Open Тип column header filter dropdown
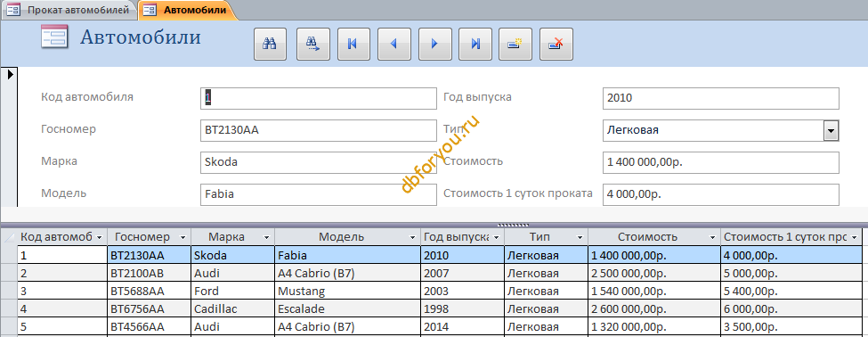 [580, 237]
